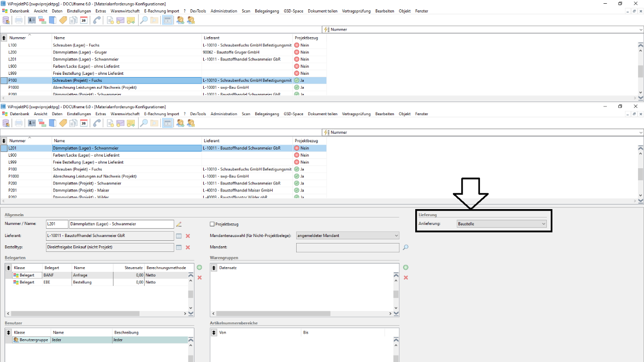
Task: Click the Steuersatz column header in Belegarten
Action: (x=129, y=268)
